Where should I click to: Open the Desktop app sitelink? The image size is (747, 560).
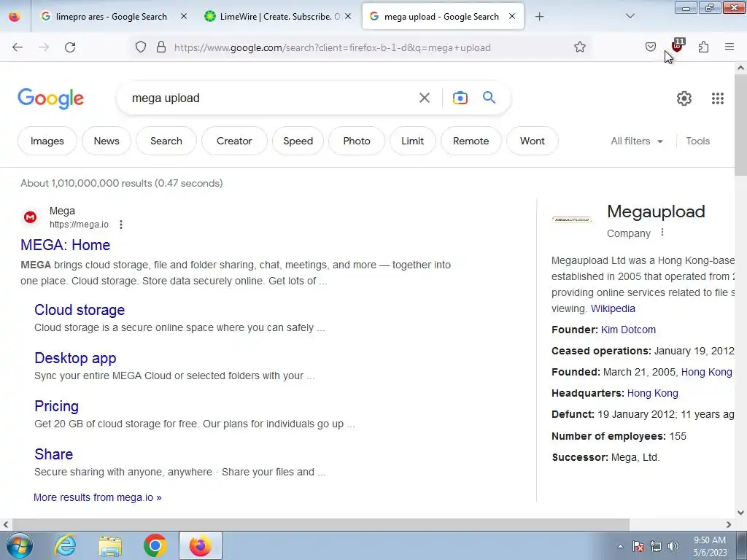point(75,358)
